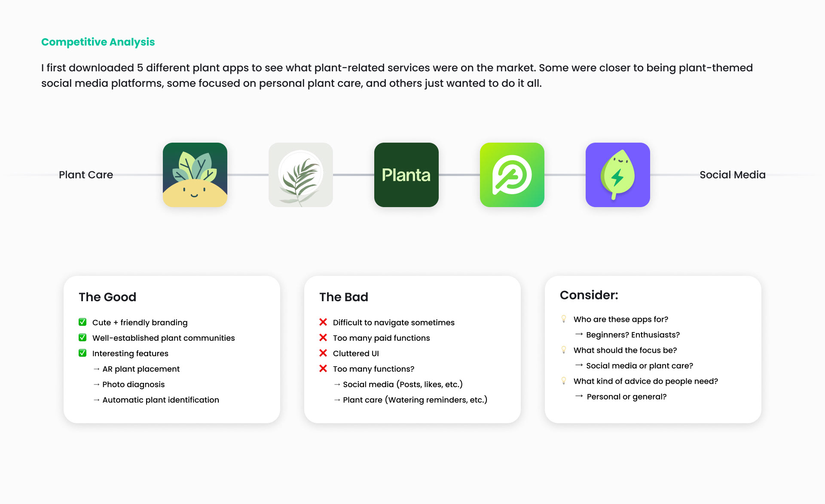
Task: Click the spectrum line between Planta and the green P icon
Action: pyautogui.click(x=459, y=175)
